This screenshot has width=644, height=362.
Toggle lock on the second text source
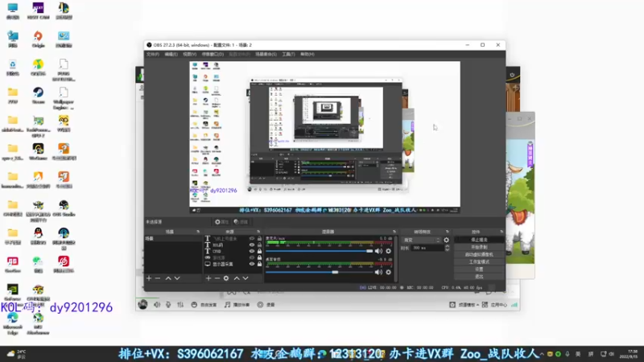(259, 245)
